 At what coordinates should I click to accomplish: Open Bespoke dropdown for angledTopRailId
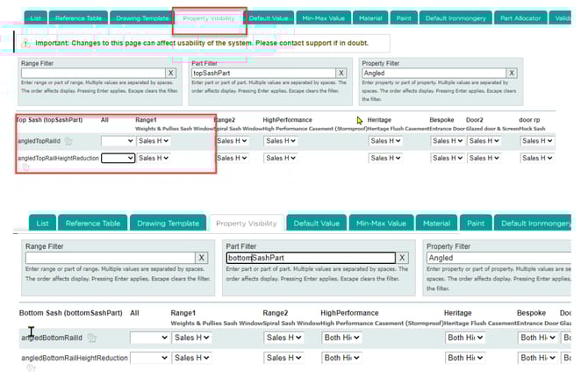(x=447, y=140)
